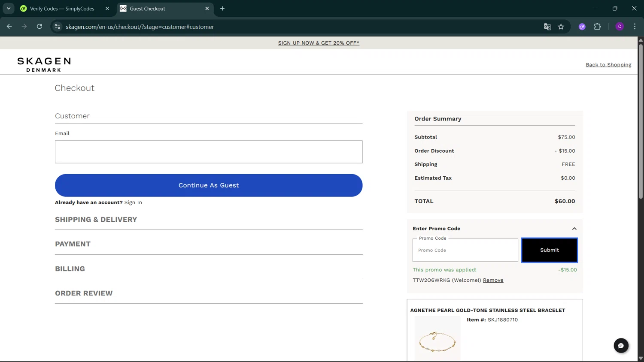Click the Sign In link
This screenshot has height=362, width=644.
tap(133, 202)
